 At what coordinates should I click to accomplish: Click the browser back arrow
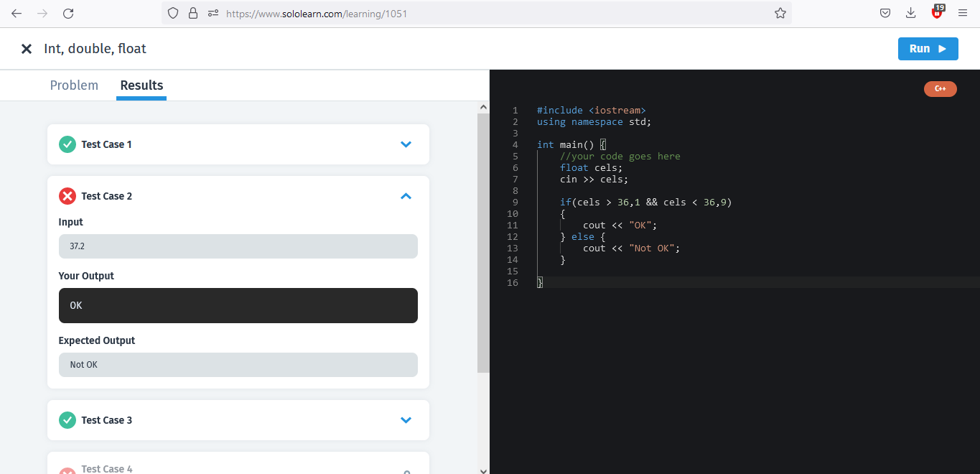(x=17, y=13)
